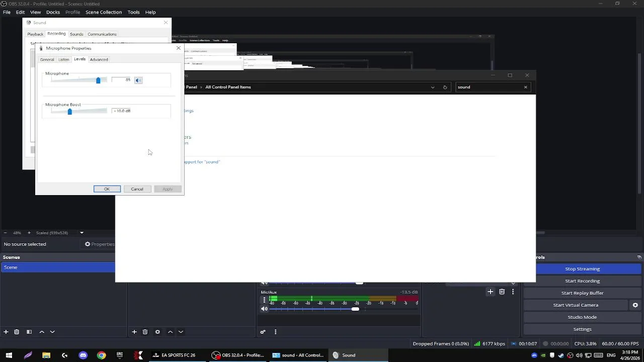Select the Scene item in Scenes list
Image resolution: width=644 pixels, height=362 pixels.
click(58, 267)
